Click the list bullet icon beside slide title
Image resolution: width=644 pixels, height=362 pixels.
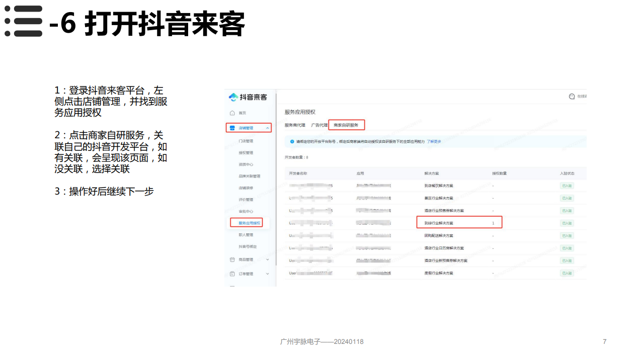(x=22, y=20)
